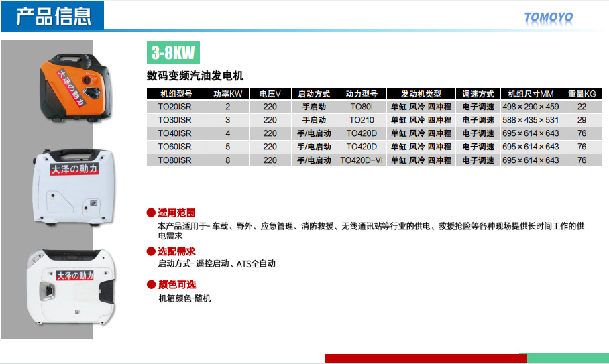The width and height of the screenshot is (609, 364).
Task: Click 电子调速 in the TO60ISR row
Action: point(478,147)
